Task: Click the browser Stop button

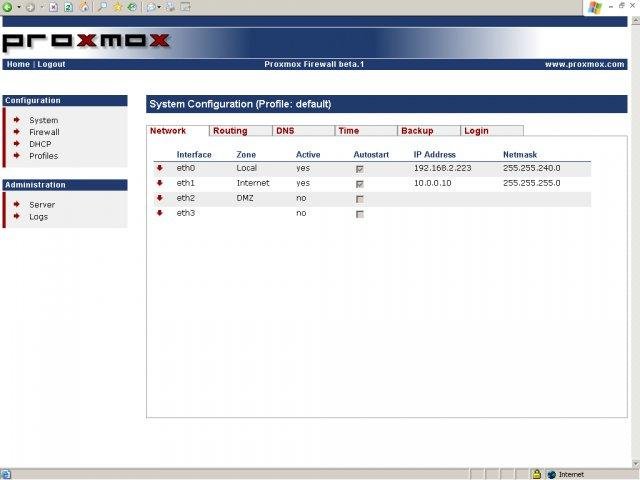Action: click(53, 7)
